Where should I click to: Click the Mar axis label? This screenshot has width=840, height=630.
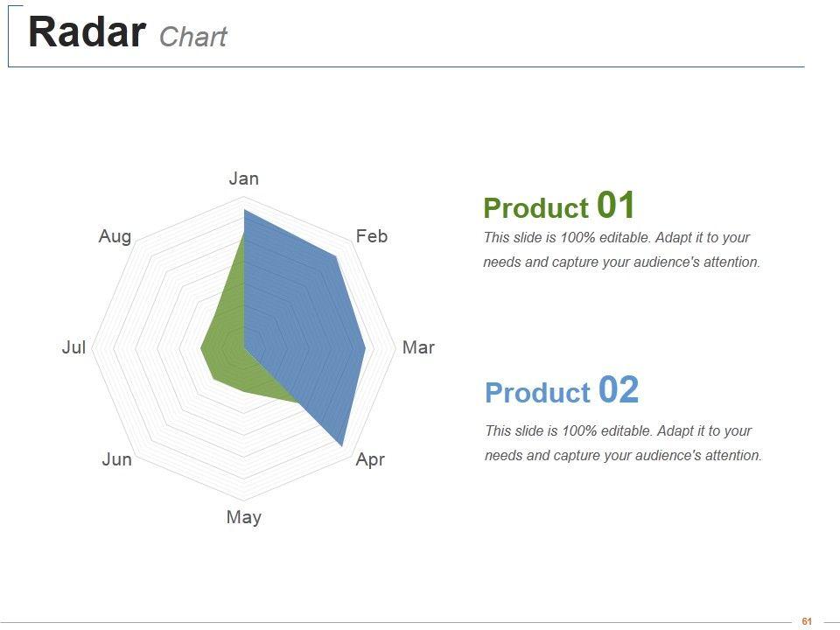coord(418,347)
